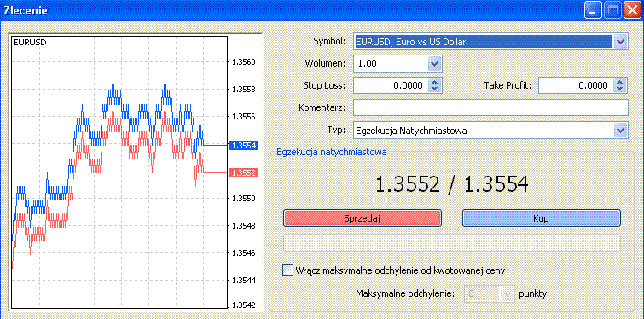Screen dimensions: 644x319
Task: Click inside the Stop Loss value field
Action: point(391,85)
